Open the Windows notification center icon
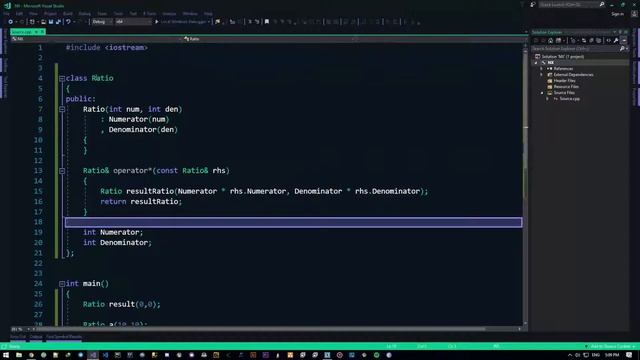This screenshot has height=360, width=640. (x=629, y=355)
